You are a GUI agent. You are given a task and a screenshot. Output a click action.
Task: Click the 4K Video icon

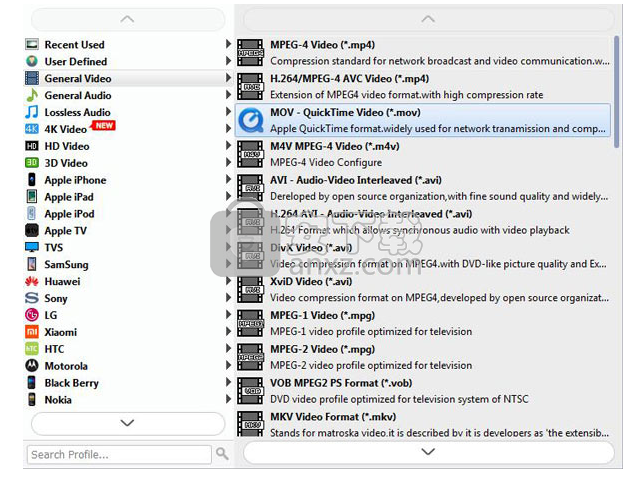point(32,129)
